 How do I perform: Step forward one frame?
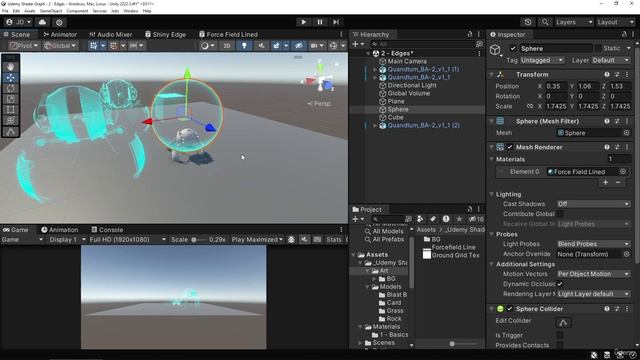tap(336, 22)
